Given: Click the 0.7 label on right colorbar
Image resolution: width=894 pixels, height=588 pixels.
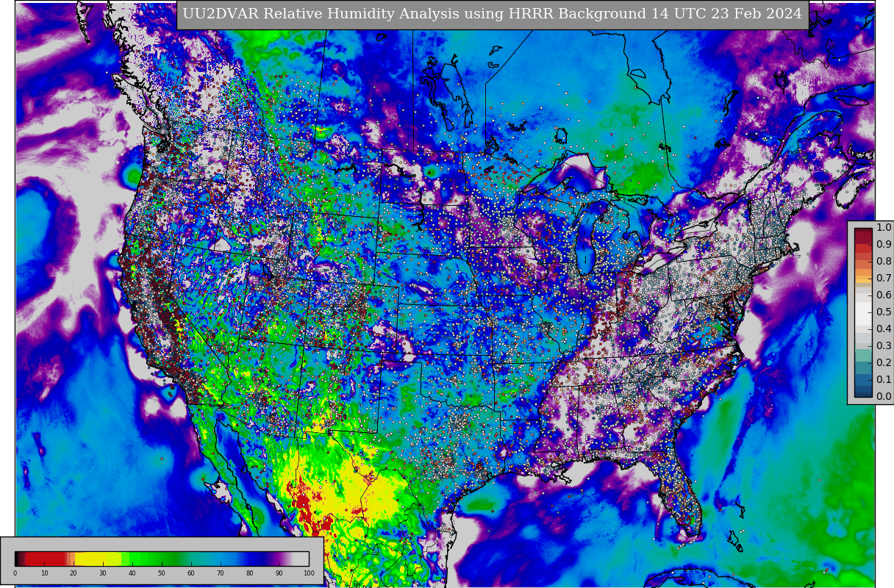Looking at the screenshot, I should tap(884, 278).
